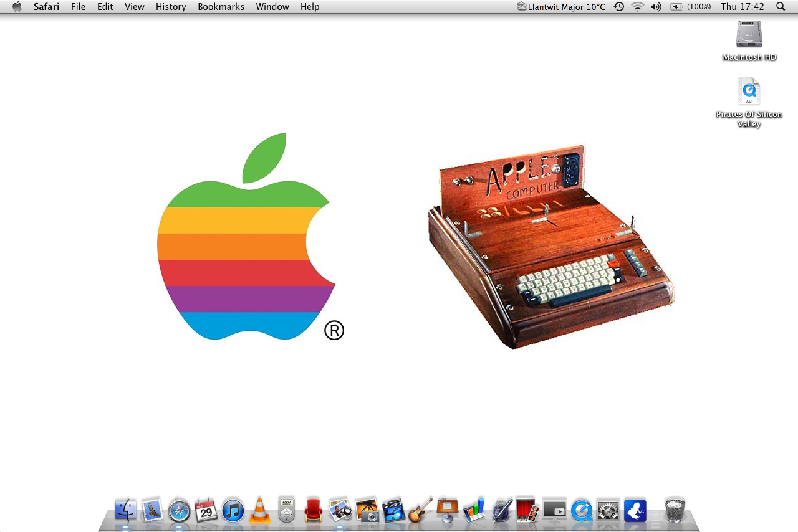The width and height of the screenshot is (798, 532).
Task: Open the Safari application menu
Action: click(47, 7)
